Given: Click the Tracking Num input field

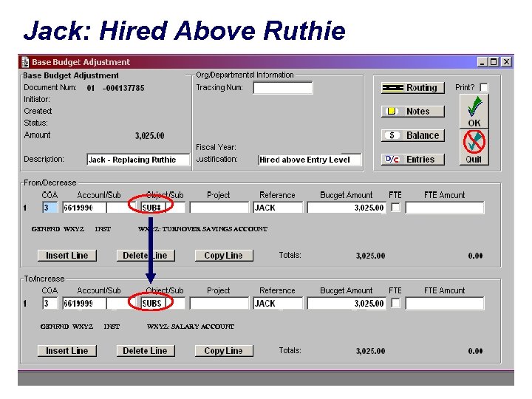Looking at the screenshot, I should click(x=282, y=88).
